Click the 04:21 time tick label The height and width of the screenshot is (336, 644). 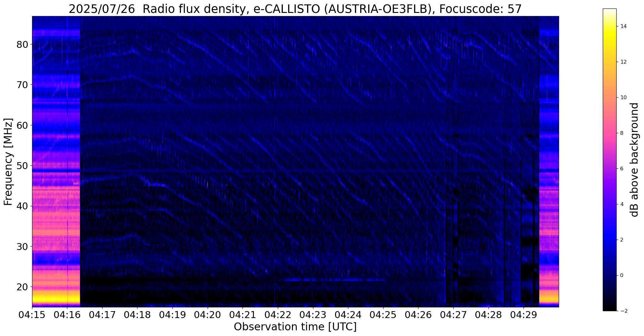pos(243,315)
